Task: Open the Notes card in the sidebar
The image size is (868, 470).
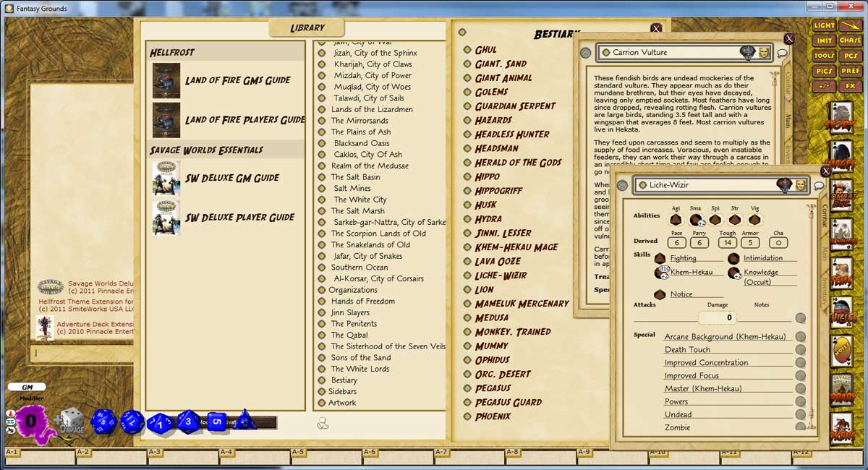Action: click(841, 353)
